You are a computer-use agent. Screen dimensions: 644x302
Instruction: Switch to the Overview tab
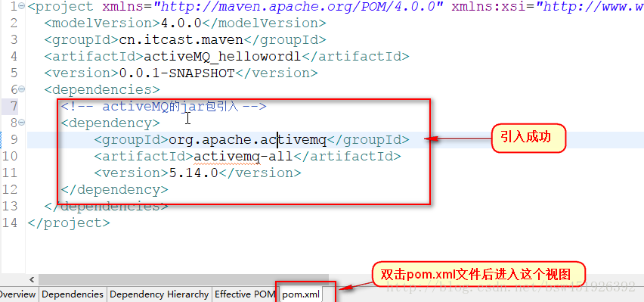[18, 294]
